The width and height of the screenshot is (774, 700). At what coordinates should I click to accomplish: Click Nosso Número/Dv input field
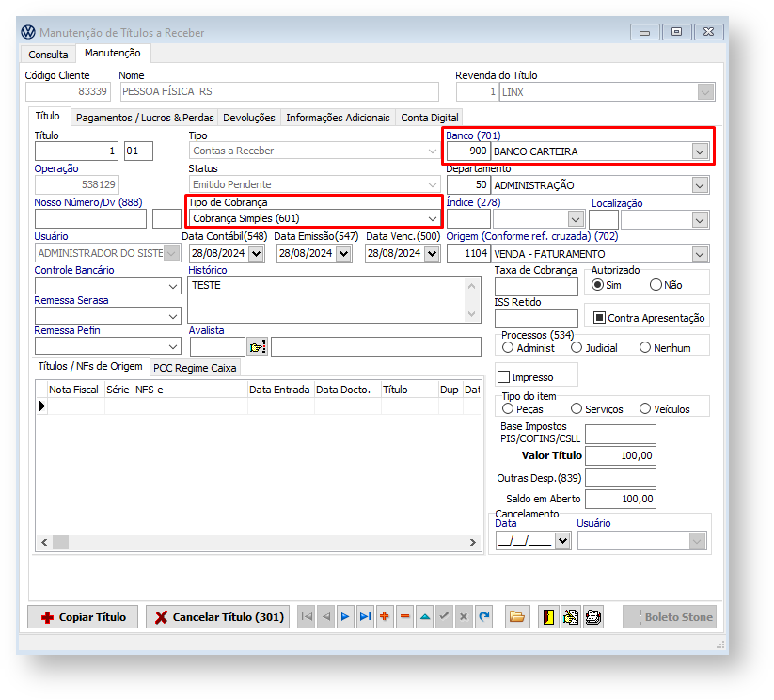coord(90,219)
